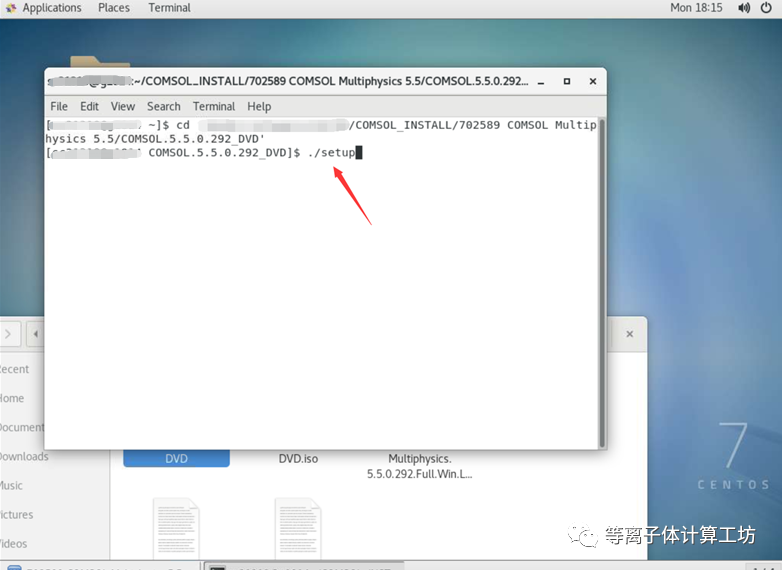
Task: Select Downloads in file manager sidebar
Action: tap(24, 456)
